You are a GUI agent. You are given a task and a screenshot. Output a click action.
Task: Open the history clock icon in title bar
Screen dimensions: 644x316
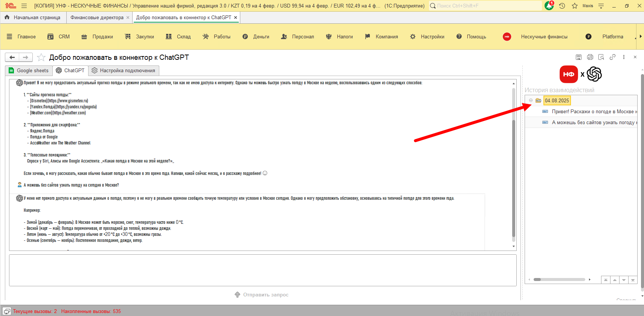point(562,6)
